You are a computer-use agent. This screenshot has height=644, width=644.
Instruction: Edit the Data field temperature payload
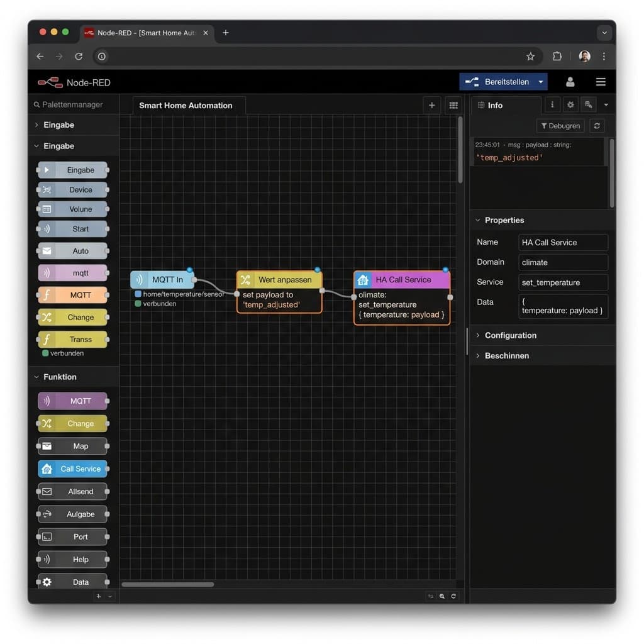pos(563,306)
